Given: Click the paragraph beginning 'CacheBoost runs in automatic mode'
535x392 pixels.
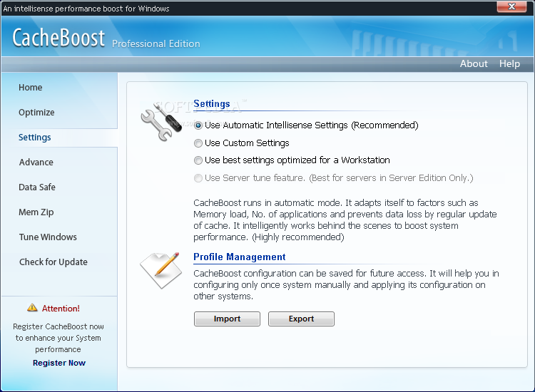Looking at the screenshot, I should 345,220.
